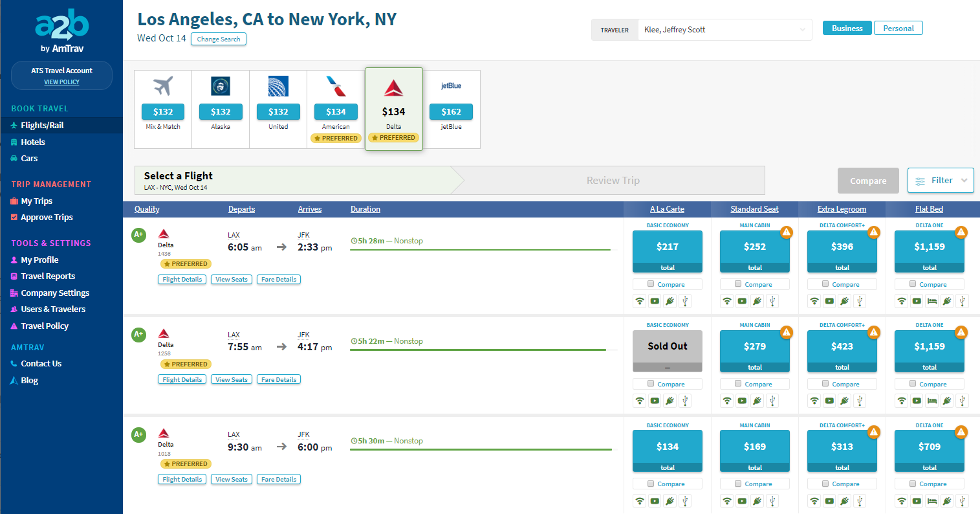The image size is (980, 514).
Task: Sort flights by the Departs column header
Action: point(241,209)
